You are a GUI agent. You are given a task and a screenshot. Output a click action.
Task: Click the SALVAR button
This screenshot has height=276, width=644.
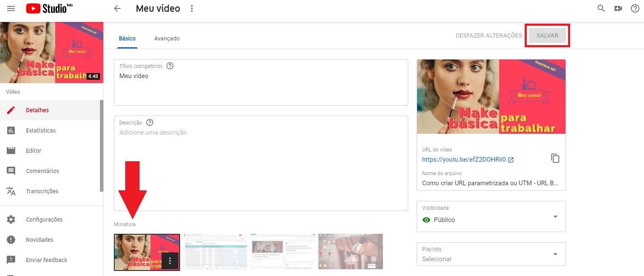pos(547,35)
